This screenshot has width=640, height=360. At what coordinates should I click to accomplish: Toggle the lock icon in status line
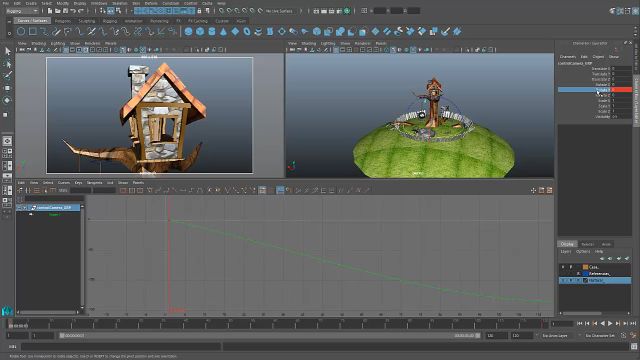click(200, 11)
